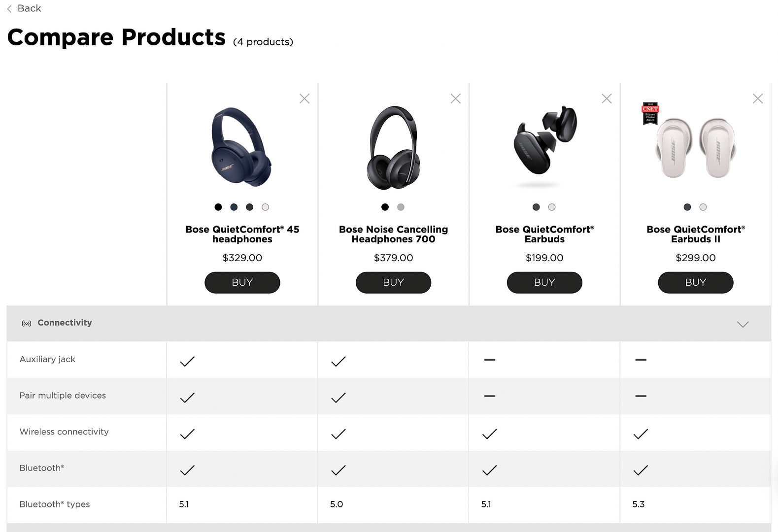Viewport: 778px width, 532px height.
Task: Choose light color for QuietComfort Earbuds
Action: (x=552, y=207)
